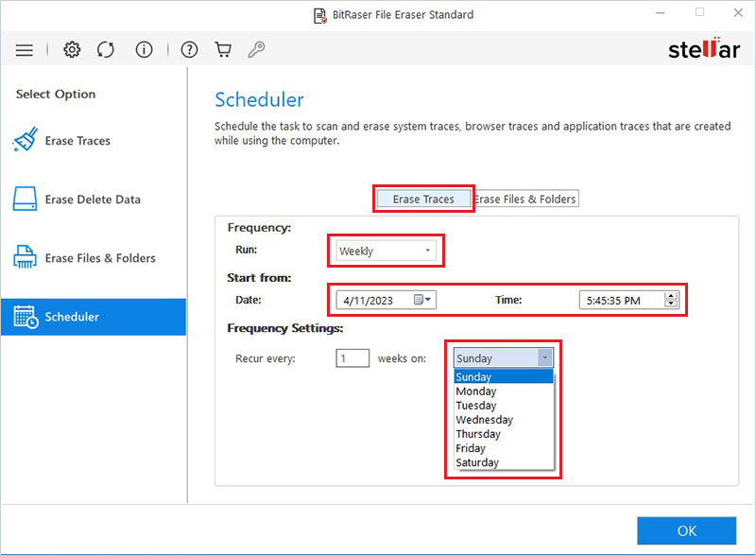
Task: Click the 'Frequency:' label
Action: click(259, 227)
